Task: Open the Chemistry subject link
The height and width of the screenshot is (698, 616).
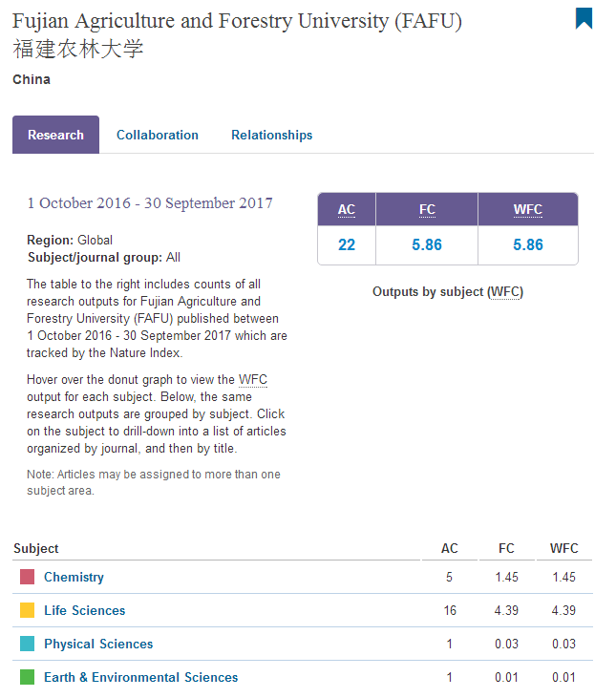Action: (74, 578)
